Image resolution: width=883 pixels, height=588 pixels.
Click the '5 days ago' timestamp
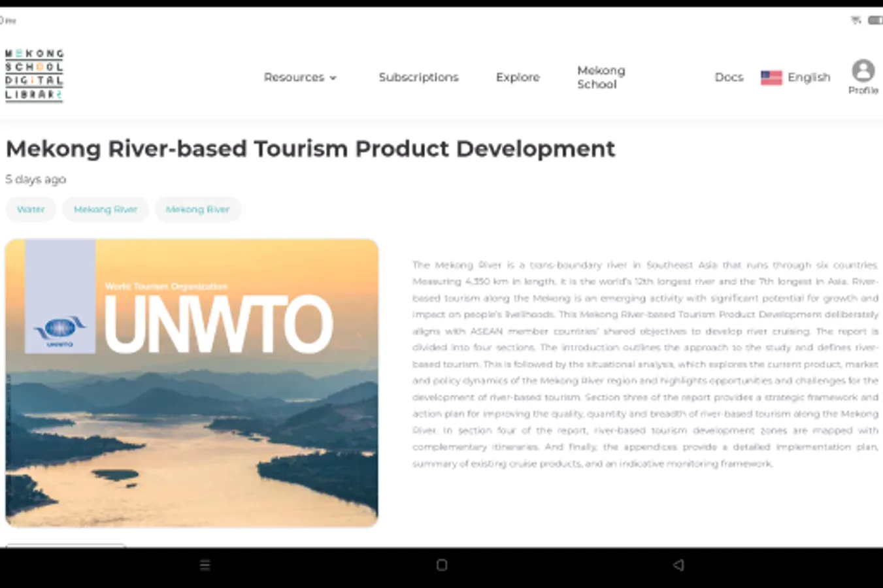click(x=36, y=179)
